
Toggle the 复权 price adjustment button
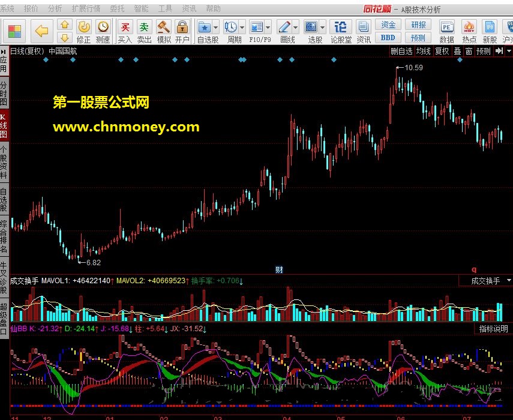[x=442, y=51]
